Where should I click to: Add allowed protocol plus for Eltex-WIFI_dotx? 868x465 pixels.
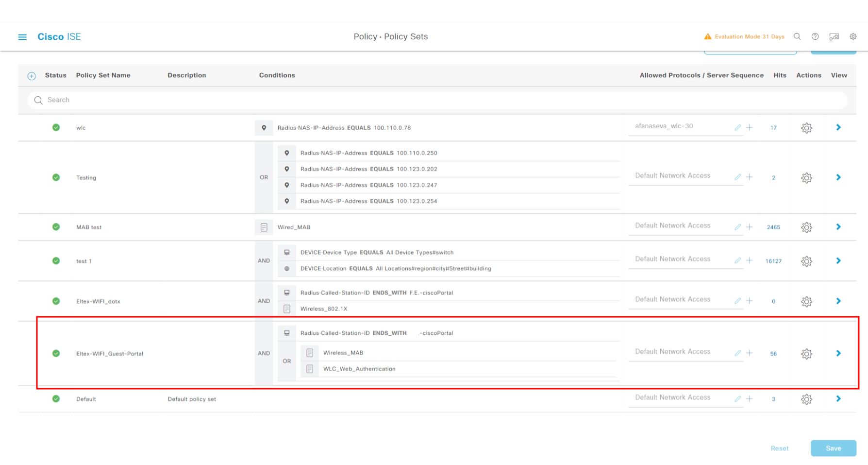point(750,301)
